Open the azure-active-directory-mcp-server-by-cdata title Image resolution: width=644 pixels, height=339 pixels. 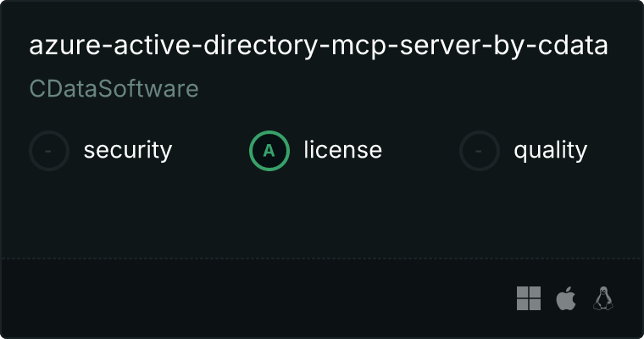[319, 46]
